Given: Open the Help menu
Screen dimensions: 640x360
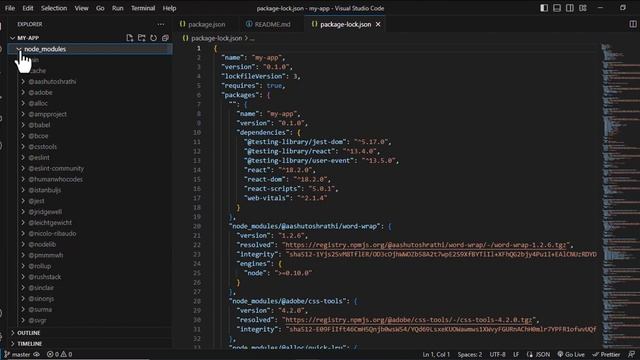Looking at the screenshot, I should coord(169,8).
